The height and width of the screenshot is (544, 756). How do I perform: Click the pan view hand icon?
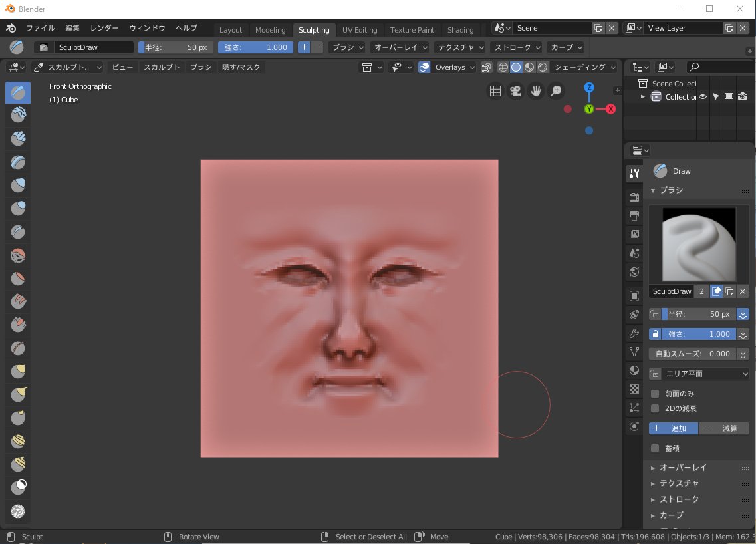coord(536,91)
